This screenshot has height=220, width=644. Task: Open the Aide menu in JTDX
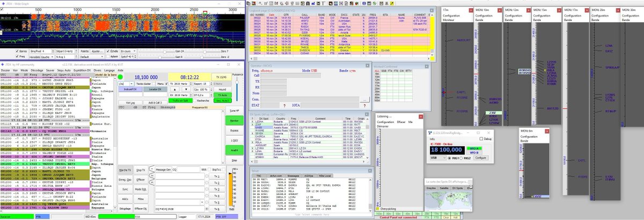coord(120,70)
